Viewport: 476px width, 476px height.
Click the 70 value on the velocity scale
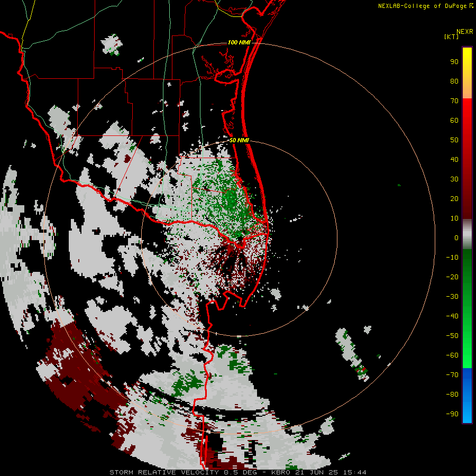(454, 101)
